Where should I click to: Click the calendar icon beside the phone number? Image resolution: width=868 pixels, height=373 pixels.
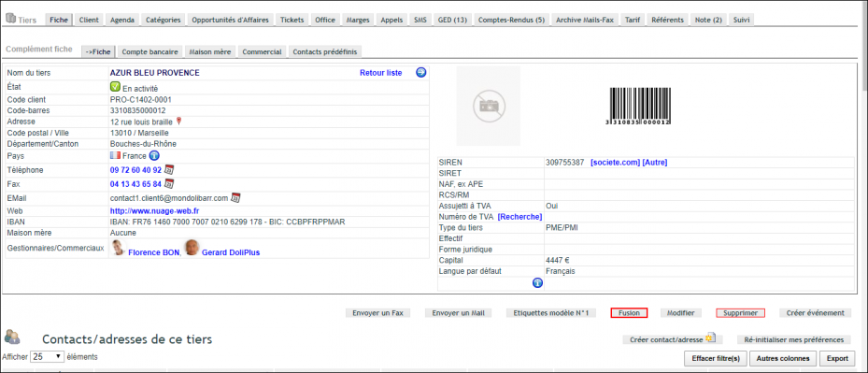(x=169, y=169)
